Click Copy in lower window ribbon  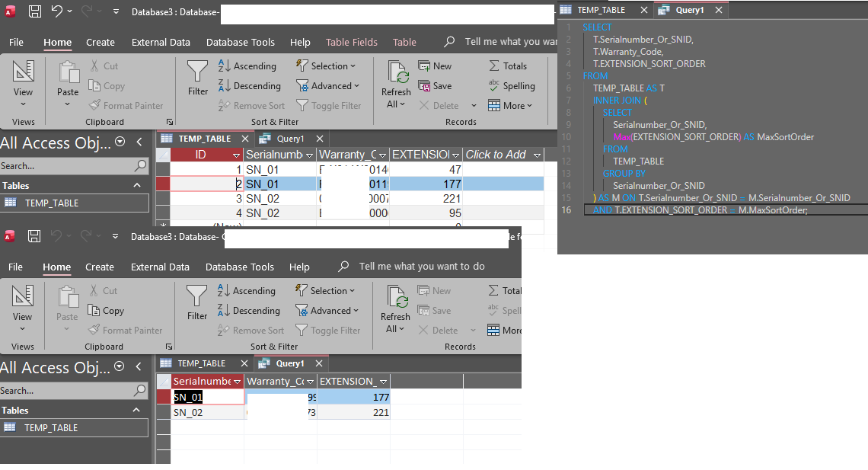106,311
